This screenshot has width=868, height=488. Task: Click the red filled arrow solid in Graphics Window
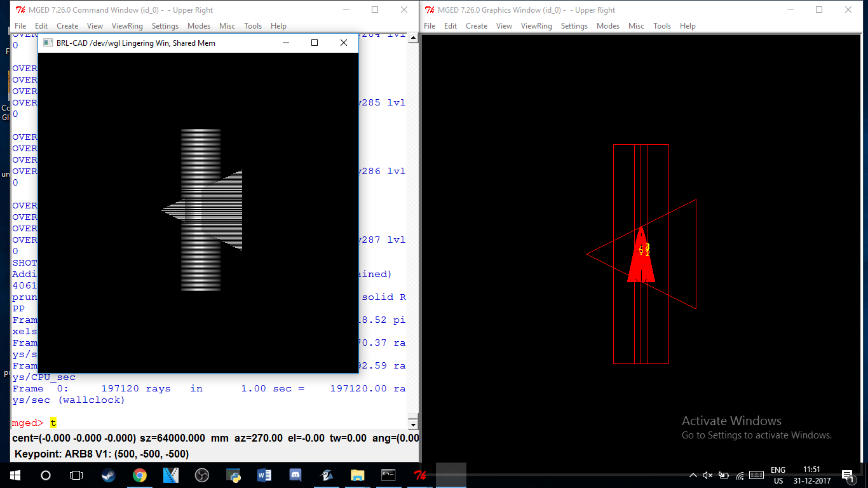pos(641,254)
